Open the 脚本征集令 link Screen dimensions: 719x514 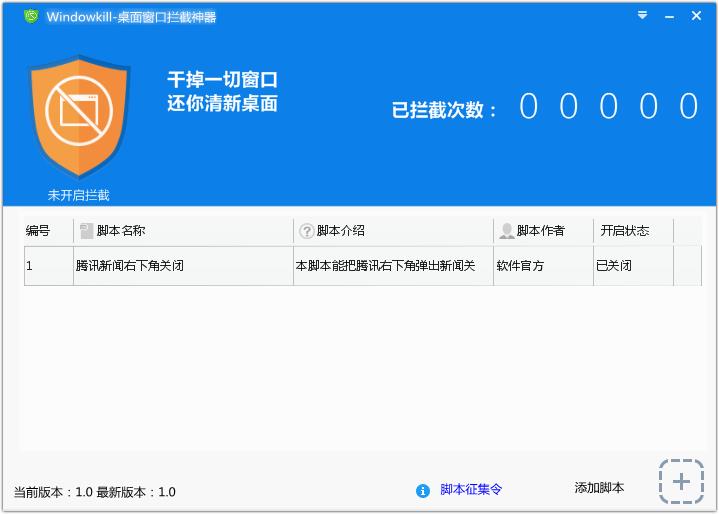tap(471, 489)
